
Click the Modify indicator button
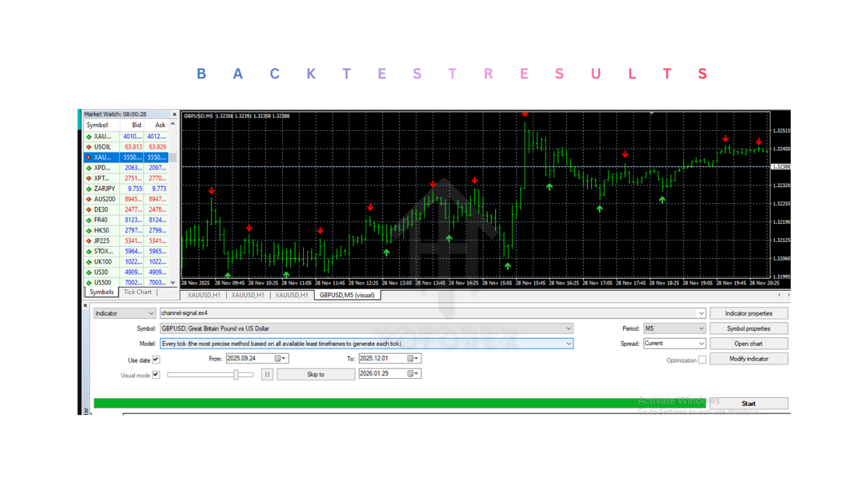pos(749,358)
